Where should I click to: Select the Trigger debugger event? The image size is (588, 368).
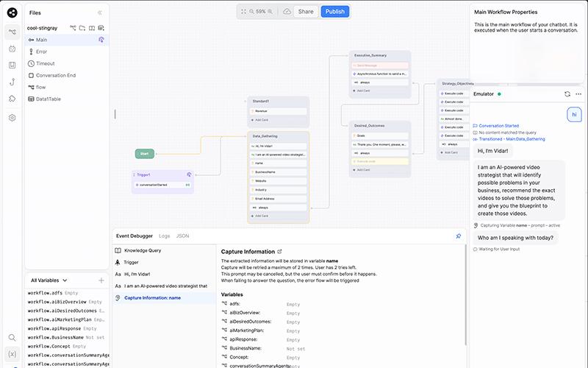click(x=164, y=262)
